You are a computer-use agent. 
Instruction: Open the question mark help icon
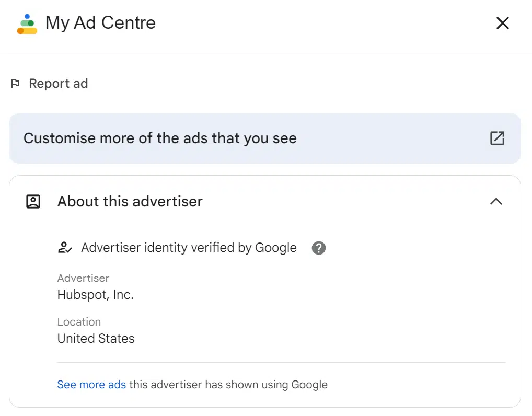click(319, 248)
